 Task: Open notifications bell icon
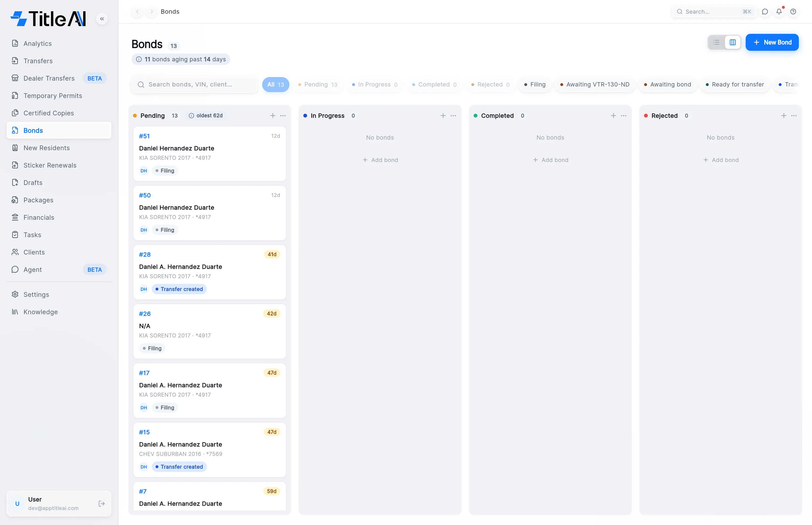point(779,12)
